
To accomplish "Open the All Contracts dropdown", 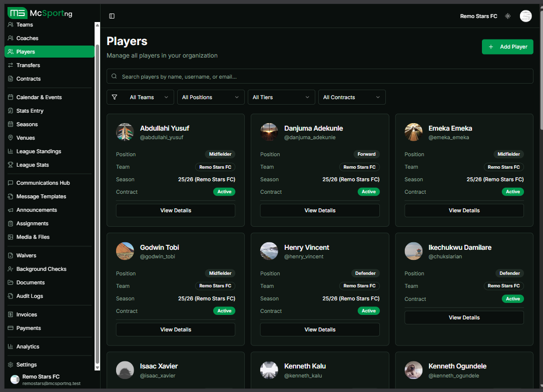I will [352, 97].
